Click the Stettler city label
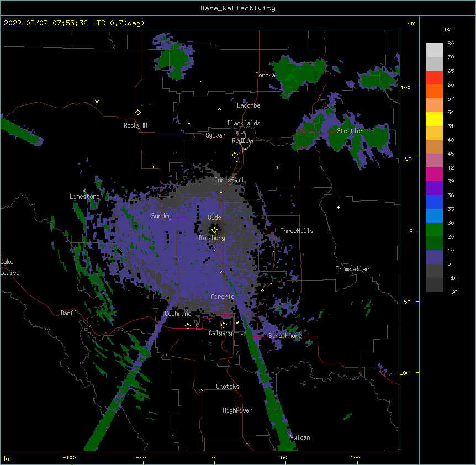 (x=350, y=131)
